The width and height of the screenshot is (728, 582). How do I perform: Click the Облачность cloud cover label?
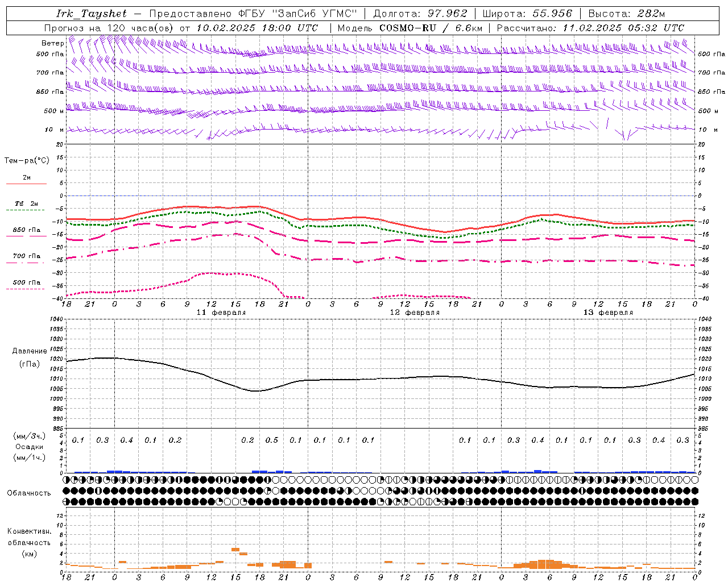click(29, 493)
